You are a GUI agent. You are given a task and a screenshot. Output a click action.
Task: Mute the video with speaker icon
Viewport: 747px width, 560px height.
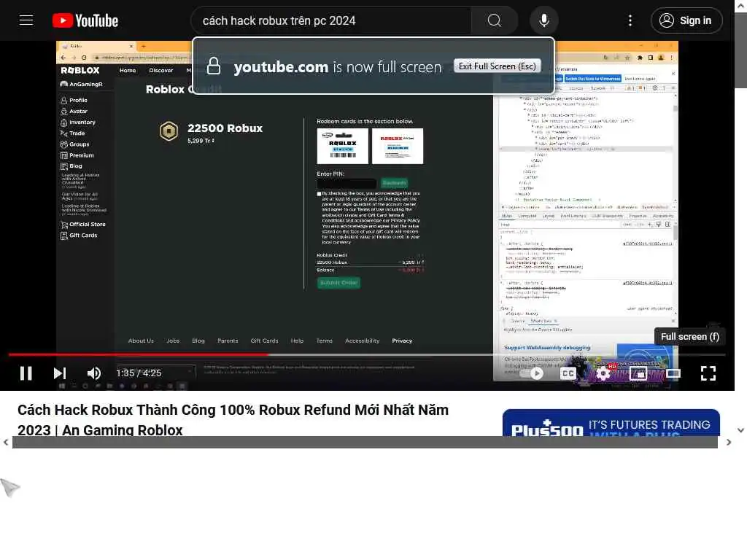(94, 373)
